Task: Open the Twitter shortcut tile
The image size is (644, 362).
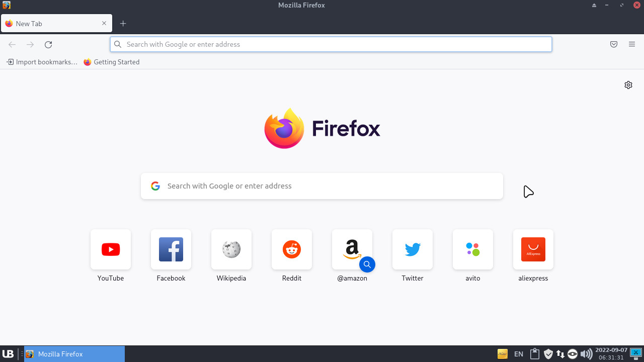Action: click(x=413, y=249)
